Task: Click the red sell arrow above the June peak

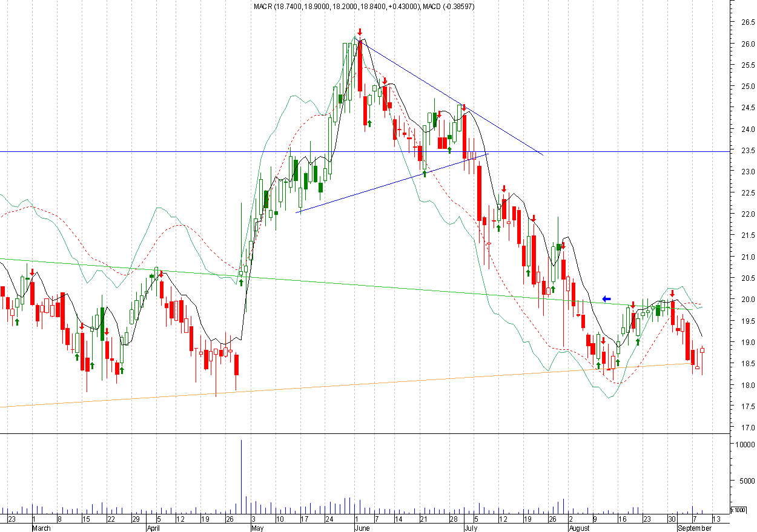Action: [x=360, y=32]
